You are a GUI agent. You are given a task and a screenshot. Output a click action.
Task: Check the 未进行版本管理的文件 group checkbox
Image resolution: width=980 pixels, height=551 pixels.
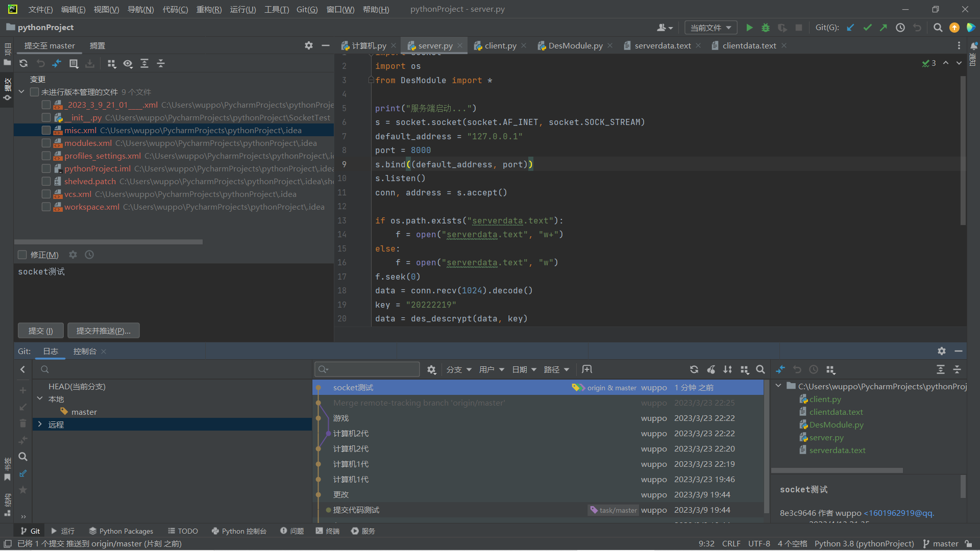point(34,92)
